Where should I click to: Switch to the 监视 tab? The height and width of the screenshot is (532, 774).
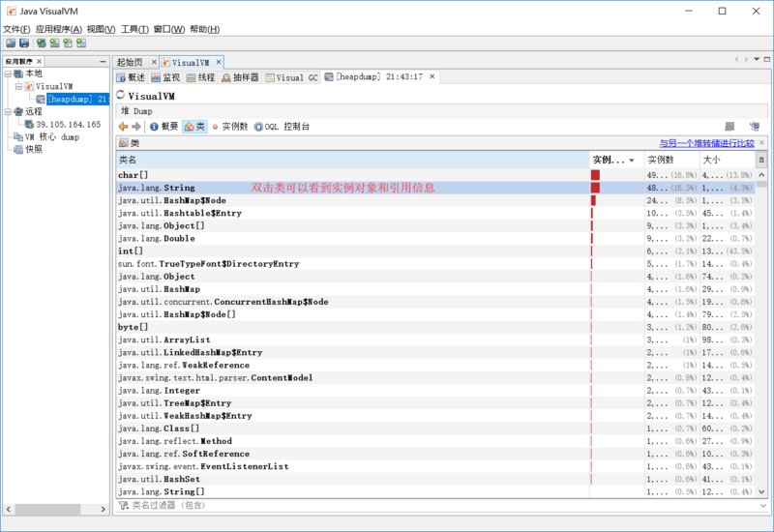165,77
